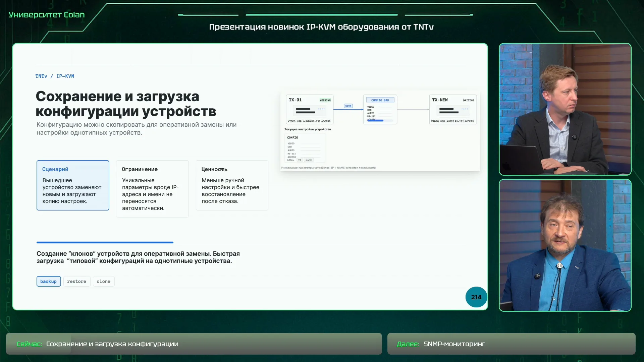Click the CONFIG panel title
The height and width of the screenshot is (362, 644).
[292, 137]
